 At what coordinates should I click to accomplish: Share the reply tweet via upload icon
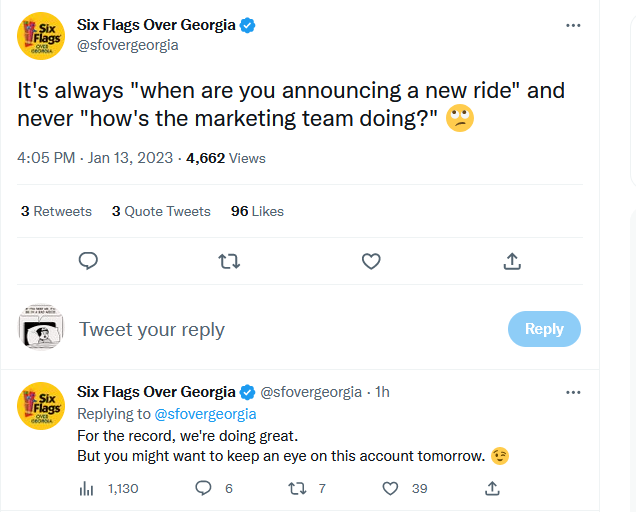(x=492, y=488)
